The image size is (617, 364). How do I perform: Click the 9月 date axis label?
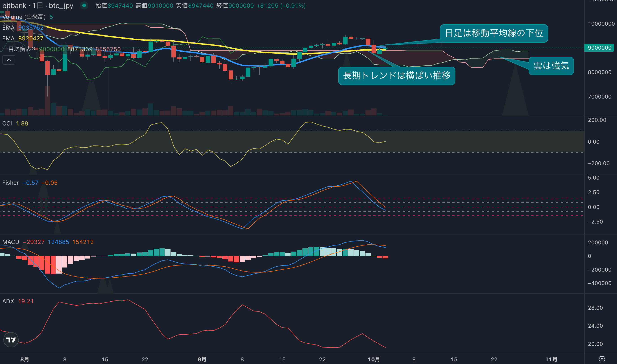click(x=202, y=359)
